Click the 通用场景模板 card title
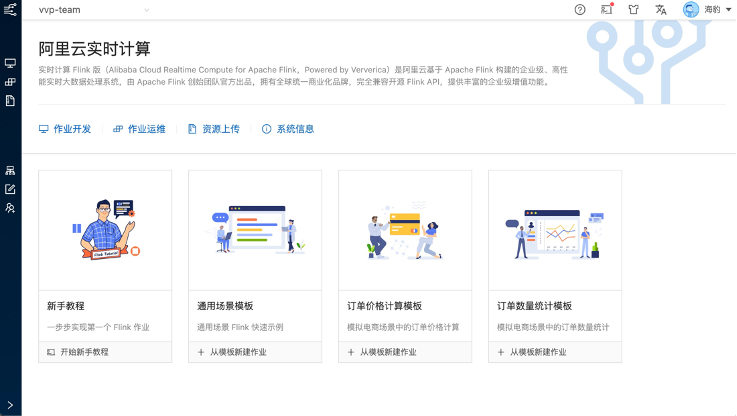Viewport: 737px width, 416px height. click(x=225, y=306)
